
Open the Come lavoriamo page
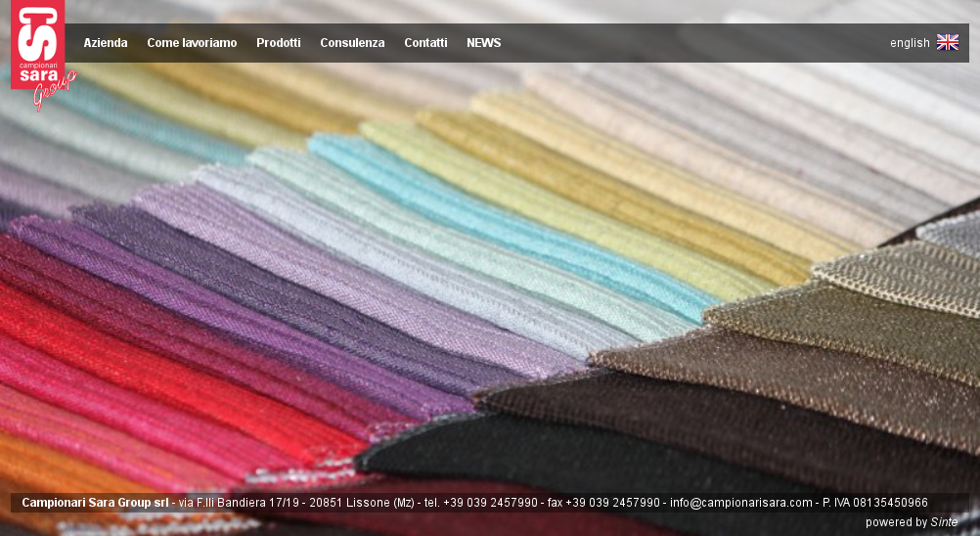[x=192, y=43]
